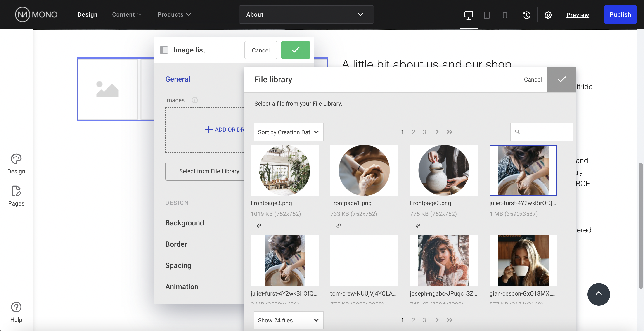
Task: Open version history clock icon
Action: (526, 15)
